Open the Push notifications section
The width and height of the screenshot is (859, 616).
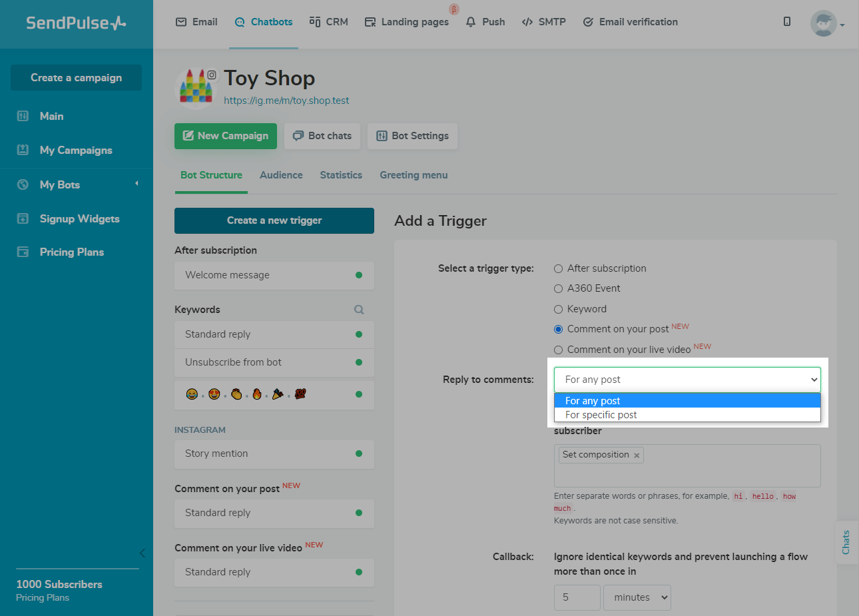click(x=485, y=22)
